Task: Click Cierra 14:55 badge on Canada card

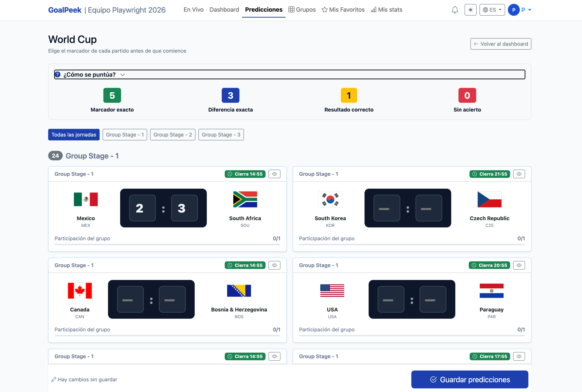Action: (245, 265)
